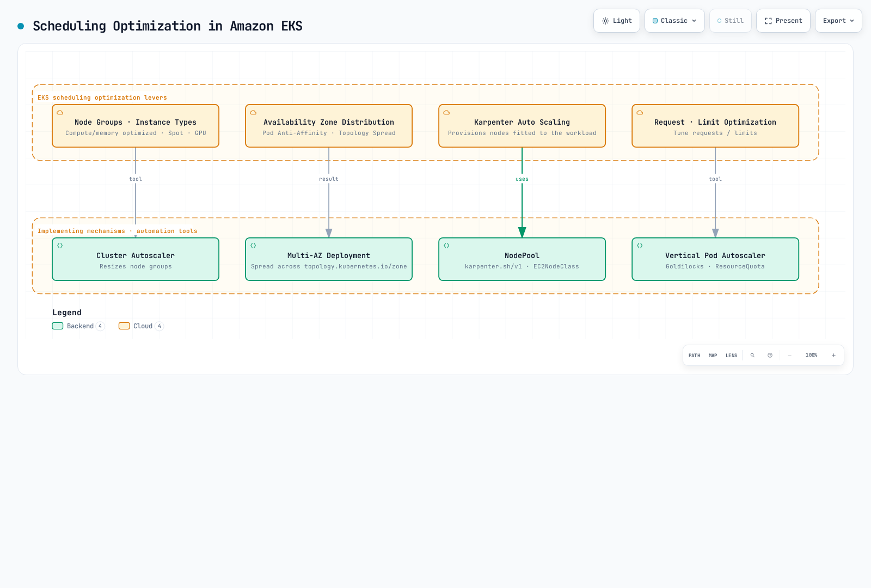
Task: Click the cloud icon on Karpenter Auto Scaling node
Action: (446, 113)
